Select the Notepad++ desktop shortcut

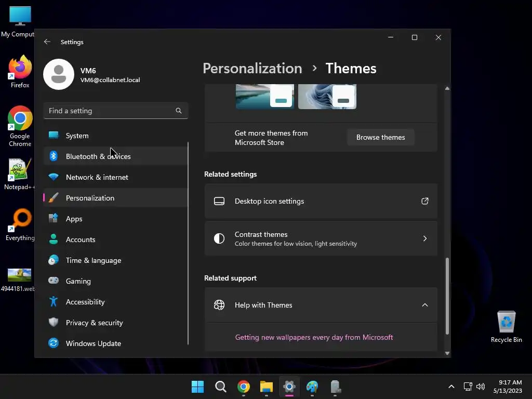tap(19, 174)
